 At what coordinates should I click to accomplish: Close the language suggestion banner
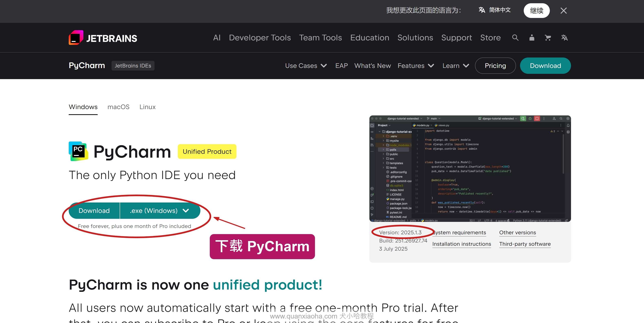563,10
